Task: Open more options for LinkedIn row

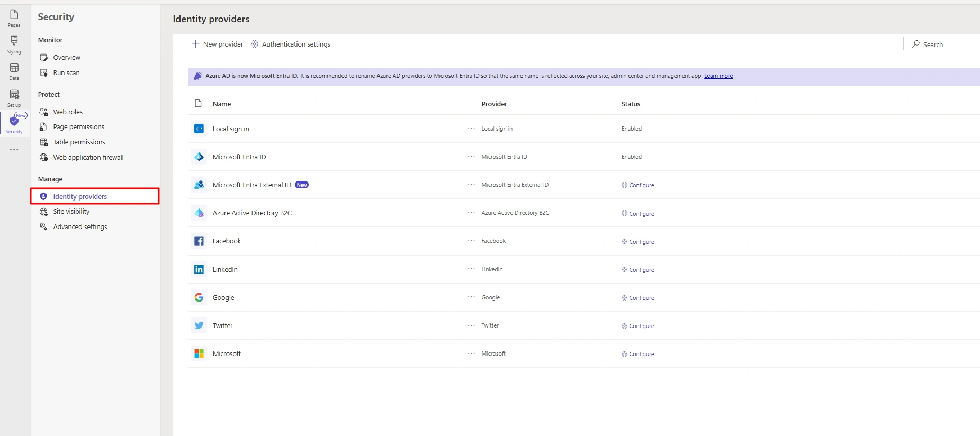Action: [471, 269]
